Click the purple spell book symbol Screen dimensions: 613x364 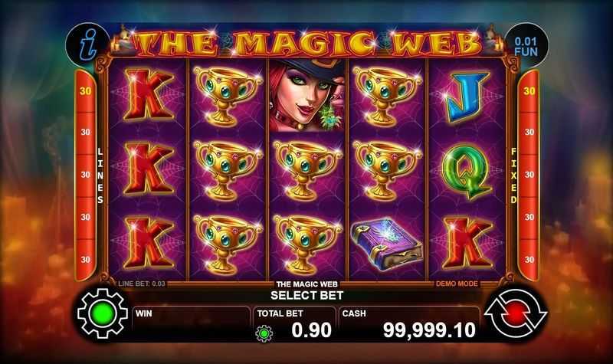pos(387,245)
